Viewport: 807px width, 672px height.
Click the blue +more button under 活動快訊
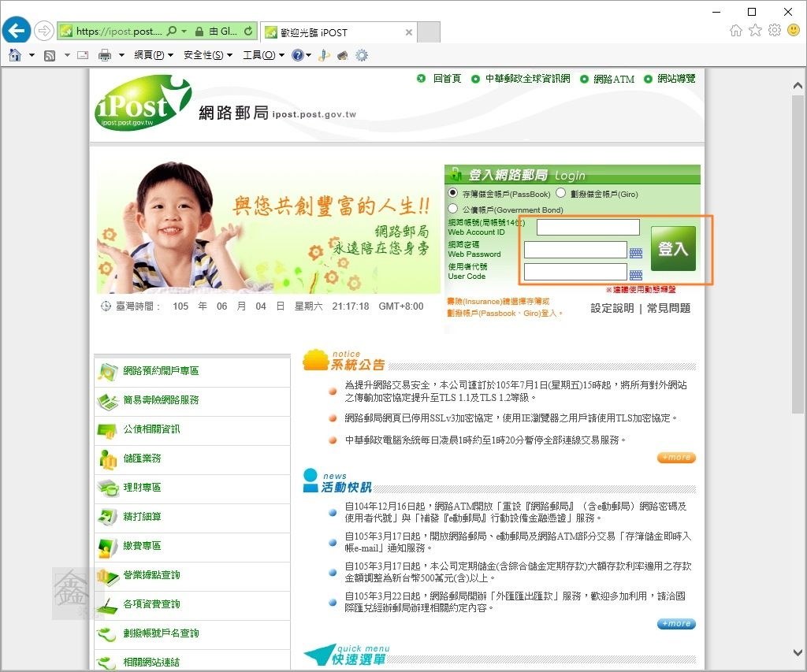click(x=676, y=624)
